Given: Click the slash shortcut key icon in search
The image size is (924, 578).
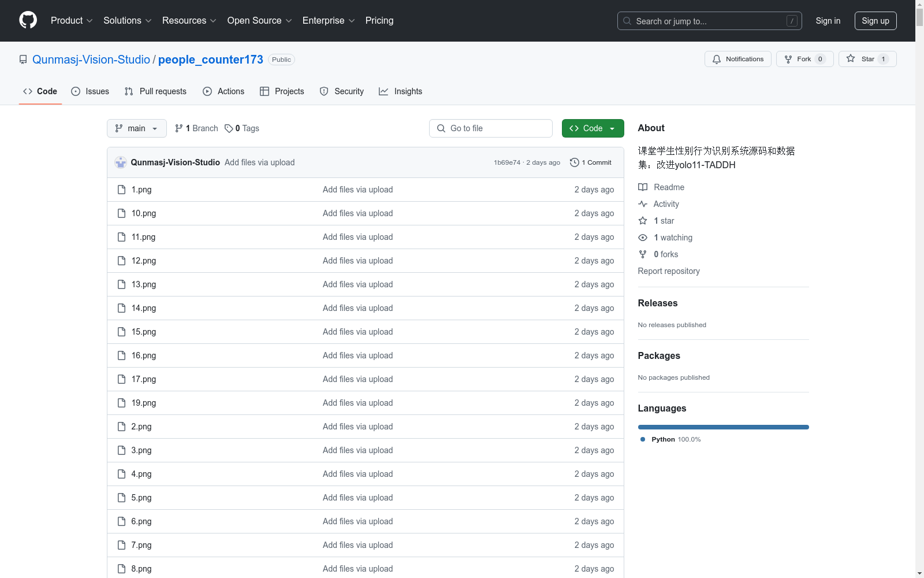Looking at the screenshot, I should [792, 21].
